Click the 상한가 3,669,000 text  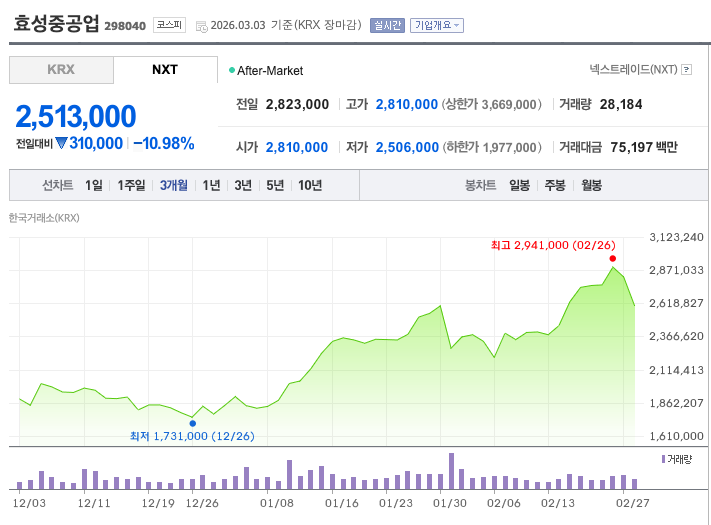point(492,105)
